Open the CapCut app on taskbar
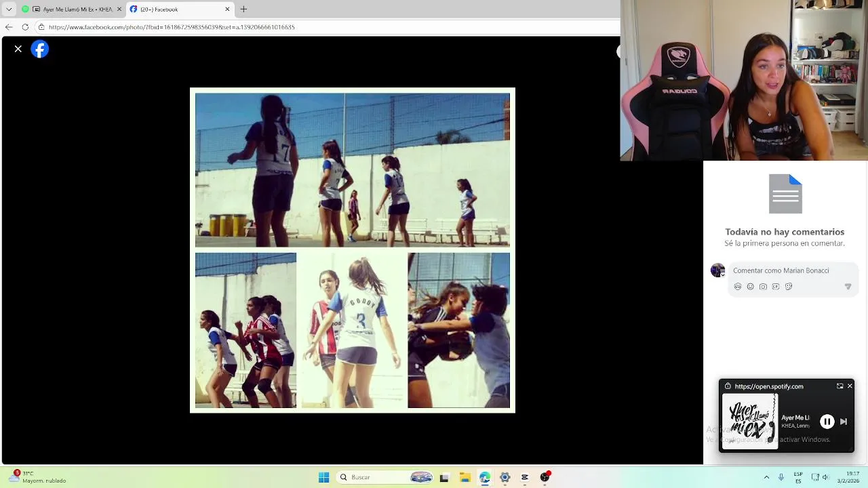 tap(525, 477)
